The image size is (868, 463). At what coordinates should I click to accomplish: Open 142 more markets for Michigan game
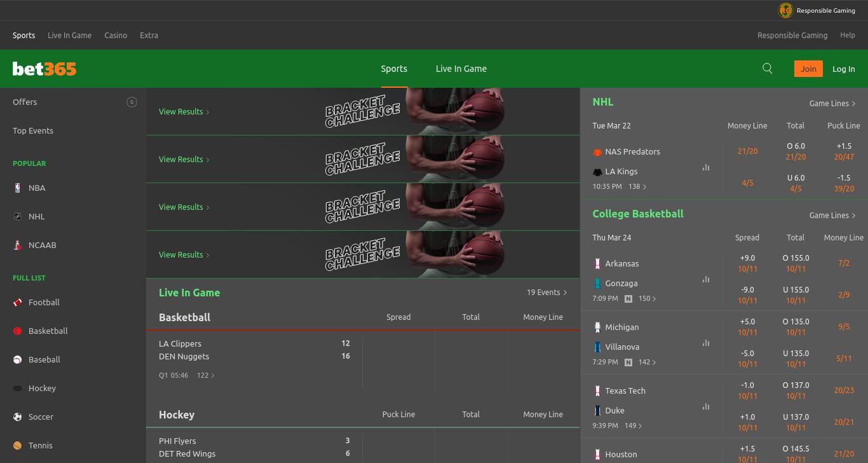pos(648,362)
